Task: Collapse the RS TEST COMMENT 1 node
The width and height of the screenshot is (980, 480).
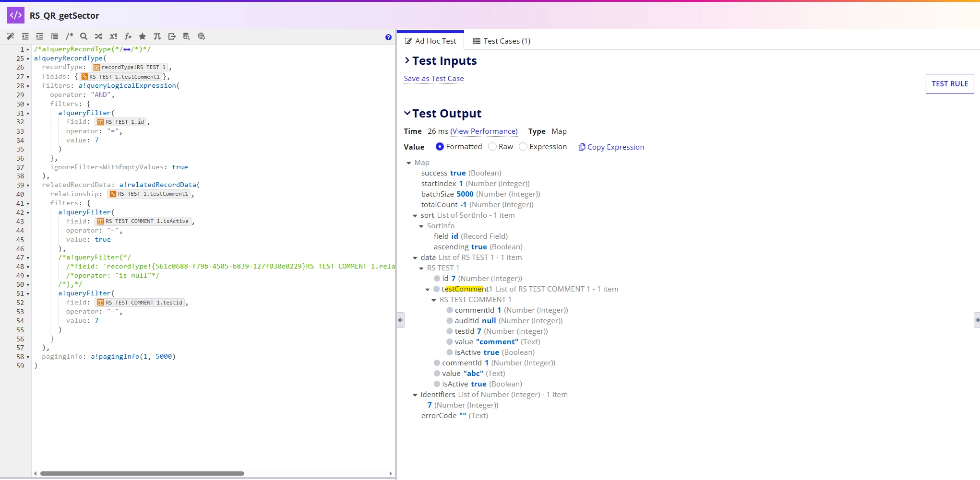Action: click(434, 300)
